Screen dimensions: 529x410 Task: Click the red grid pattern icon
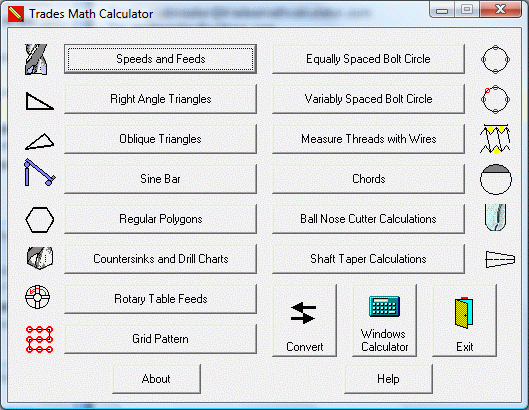click(x=39, y=339)
